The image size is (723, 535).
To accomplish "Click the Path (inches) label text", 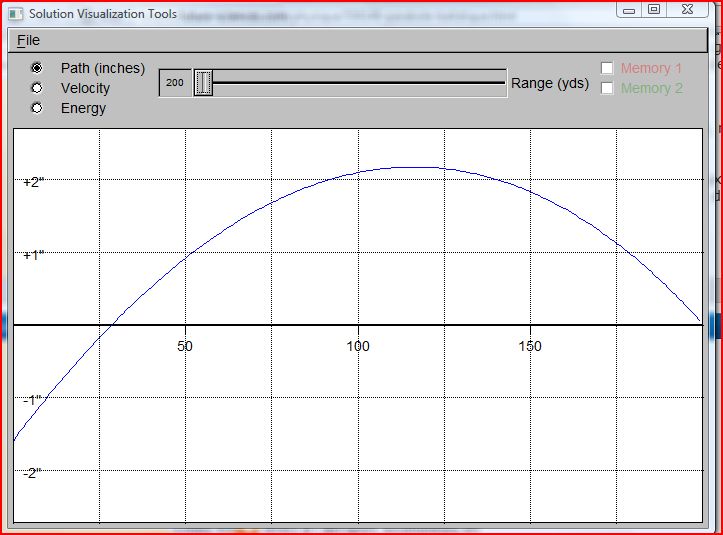I will [103, 68].
